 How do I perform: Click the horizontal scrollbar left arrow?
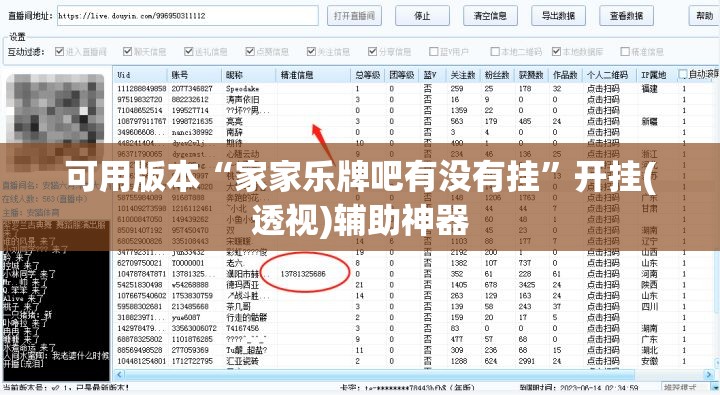tap(119, 375)
